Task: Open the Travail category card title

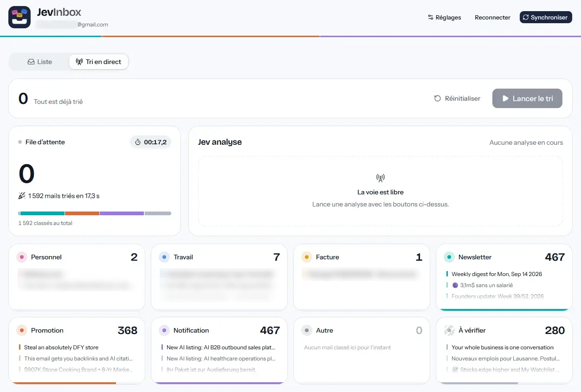Action: pos(183,257)
